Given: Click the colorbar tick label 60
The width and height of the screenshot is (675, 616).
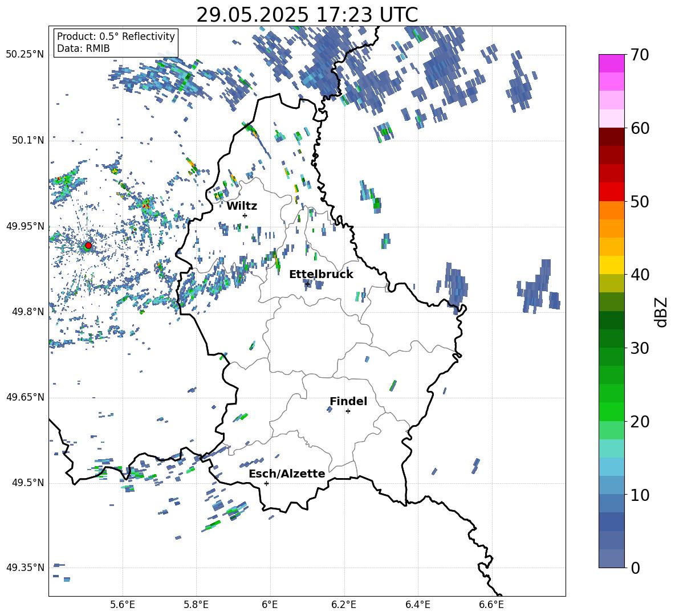Looking at the screenshot, I should point(639,128).
